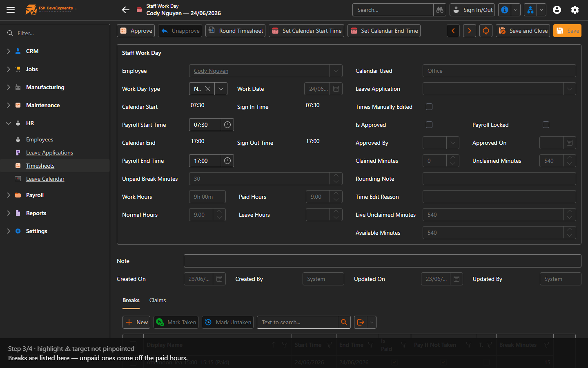Click the binoculars search icon
Viewport: 588px width, 368px height.
tap(440, 10)
